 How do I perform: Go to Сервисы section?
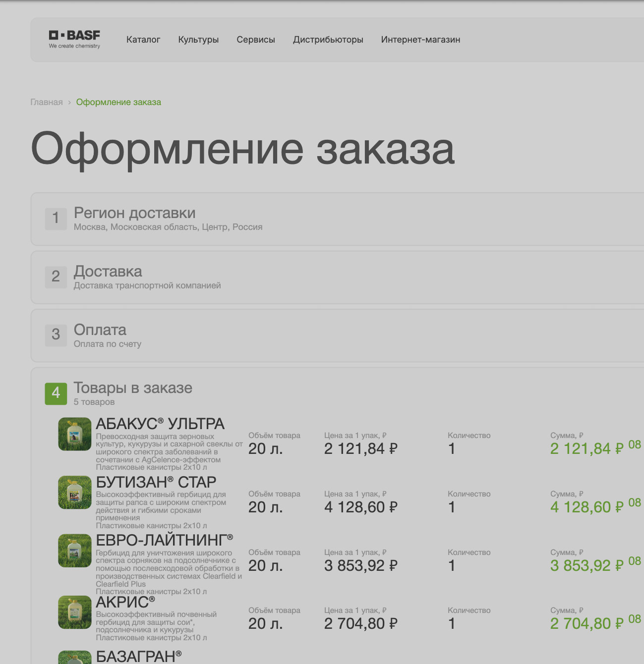click(x=256, y=40)
